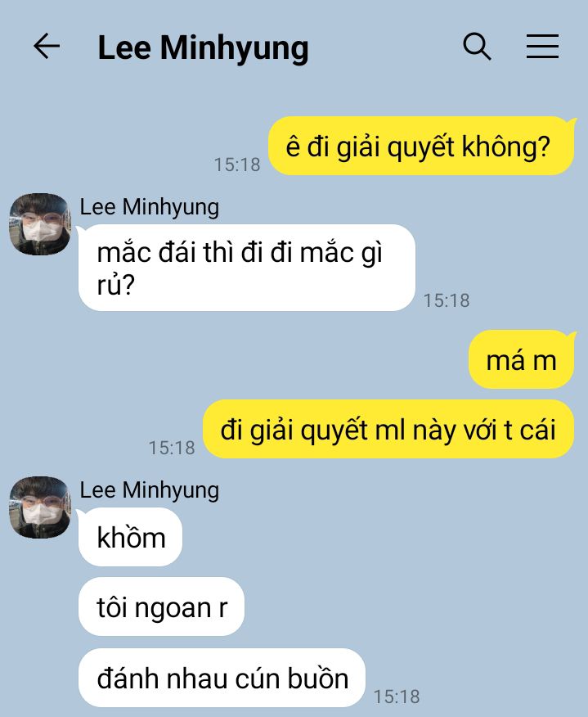The width and height of the screenshot is (588, 717).
Task: Select the 'ê đi giải quyết không?' bubble
Action: pos(421,147)
